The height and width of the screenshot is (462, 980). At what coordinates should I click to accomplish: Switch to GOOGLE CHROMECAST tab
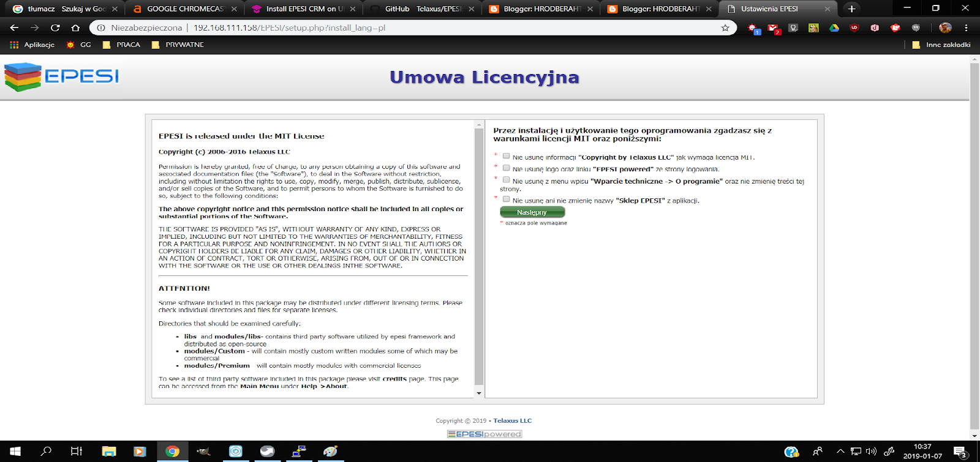pos(185,9)
